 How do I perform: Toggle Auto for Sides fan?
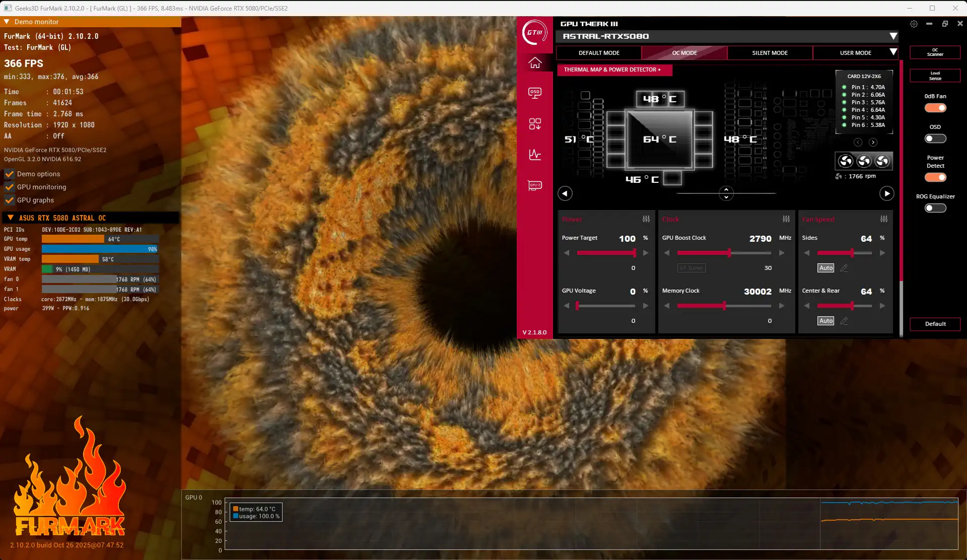[x=826, y=268]
